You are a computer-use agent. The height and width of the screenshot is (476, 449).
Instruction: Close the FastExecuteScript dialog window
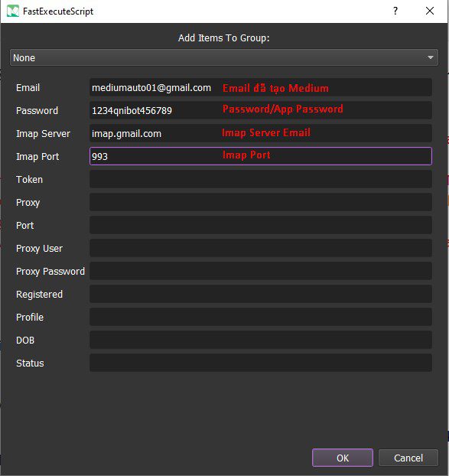point(430,11)
